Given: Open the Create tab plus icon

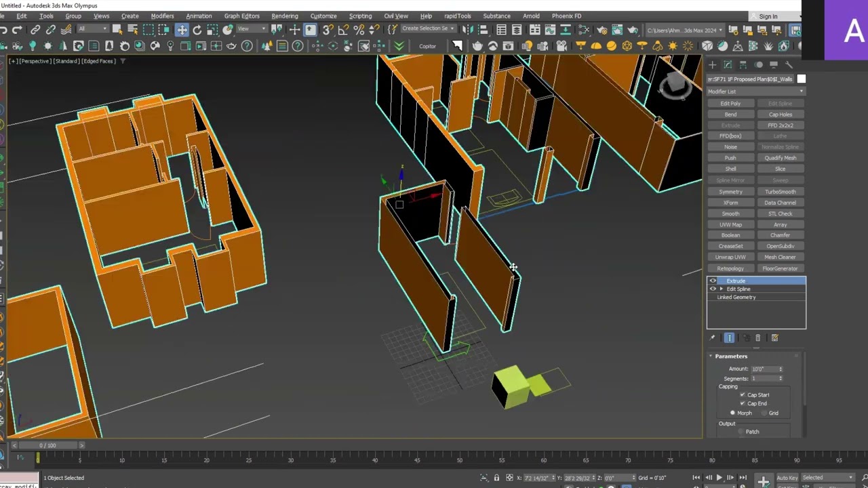Looking at the screenshot, I should (x=712, y=64).
